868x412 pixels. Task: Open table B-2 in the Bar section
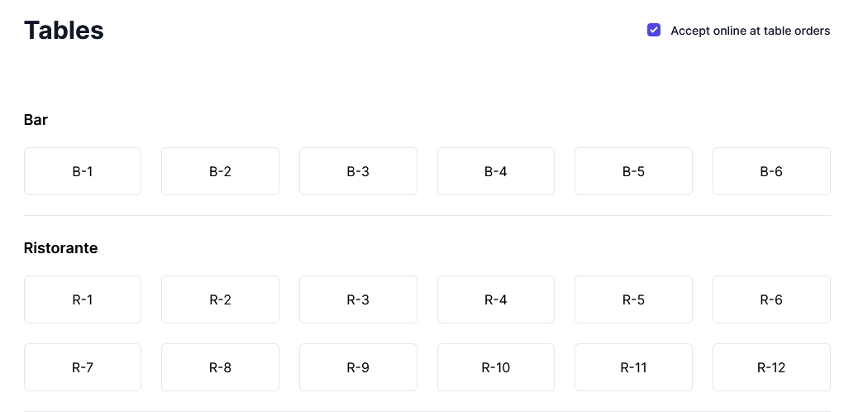coord(220,171)
